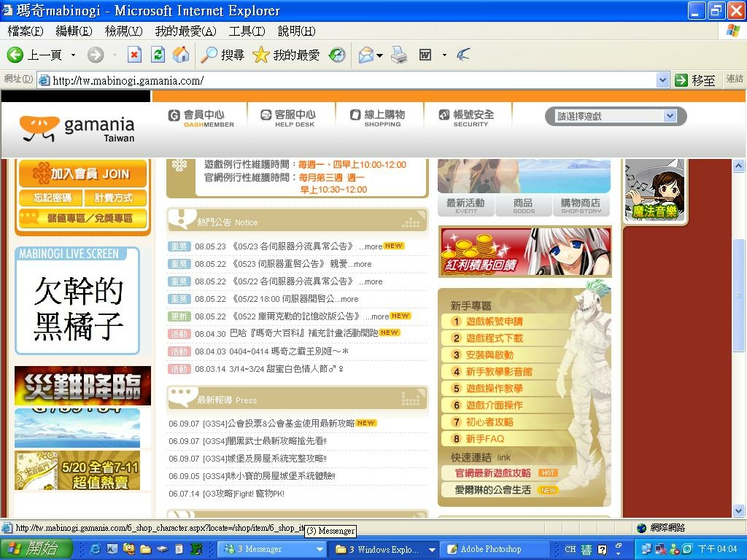Viewport: 747px width, 560px height.
Task: Open the 編輯(E) menu
Action: click(74, 31)
